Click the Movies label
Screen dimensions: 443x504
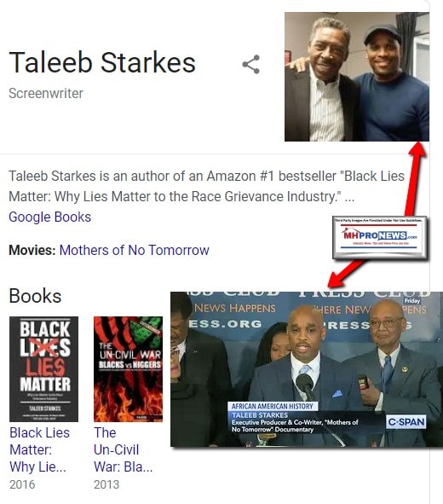[x=32, y=250]
